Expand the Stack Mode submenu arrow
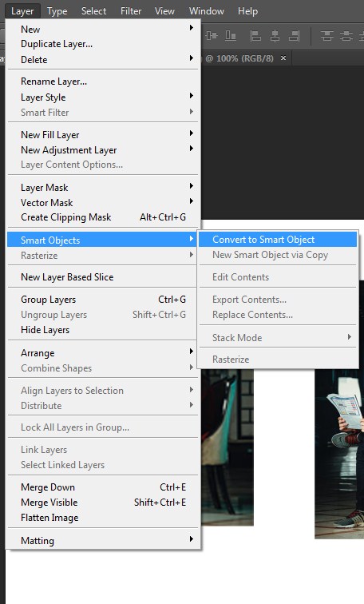Viewport: 364px width, 604px height. tap(349, 337)
